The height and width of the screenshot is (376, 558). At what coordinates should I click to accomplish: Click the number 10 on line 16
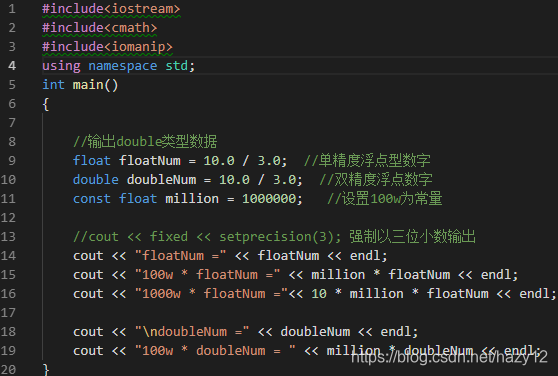[319, 293]
